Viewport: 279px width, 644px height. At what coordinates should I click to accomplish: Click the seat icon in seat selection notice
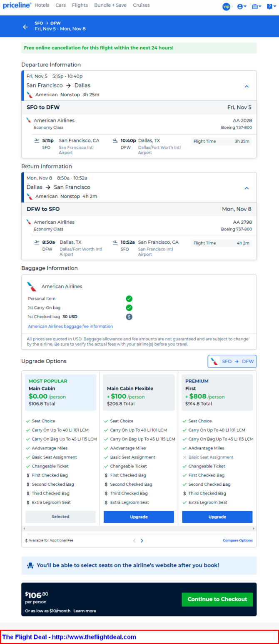pyautogui.click(x=30, y=566)
